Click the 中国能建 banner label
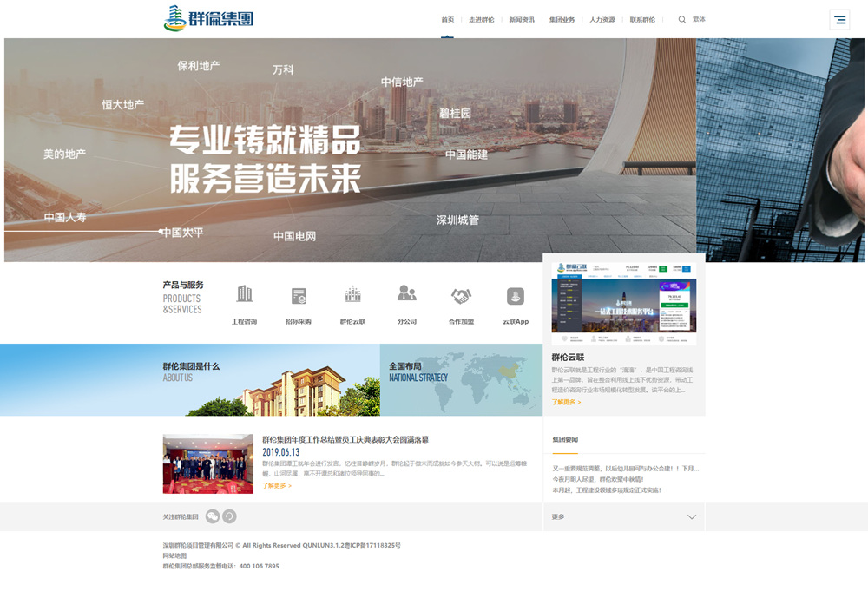Viewport: 868px width, 598px height. (467, 154)
